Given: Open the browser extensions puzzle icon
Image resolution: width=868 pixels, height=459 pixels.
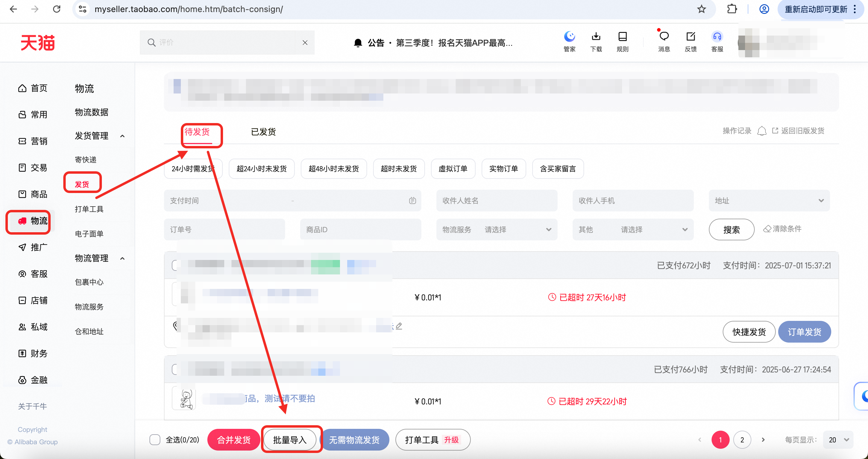Looking at the screenshot, I should [x=732, y=9].
